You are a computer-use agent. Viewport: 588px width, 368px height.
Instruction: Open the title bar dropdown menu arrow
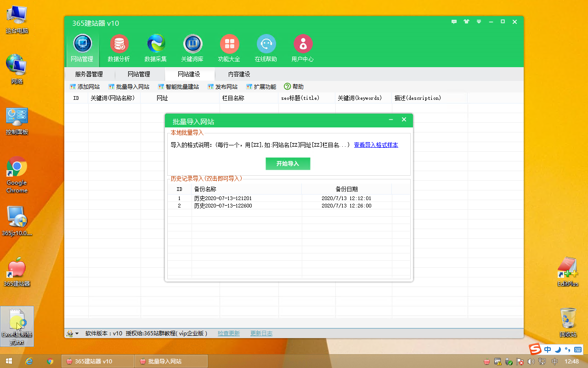[x=479, y=22]
